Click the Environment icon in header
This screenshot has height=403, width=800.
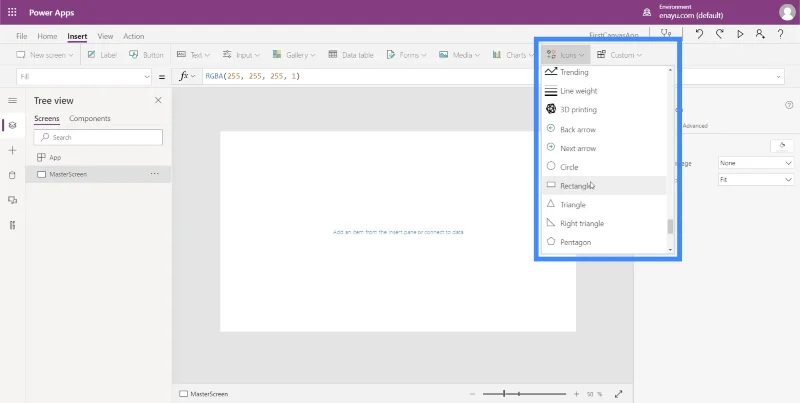pos(647,12)
